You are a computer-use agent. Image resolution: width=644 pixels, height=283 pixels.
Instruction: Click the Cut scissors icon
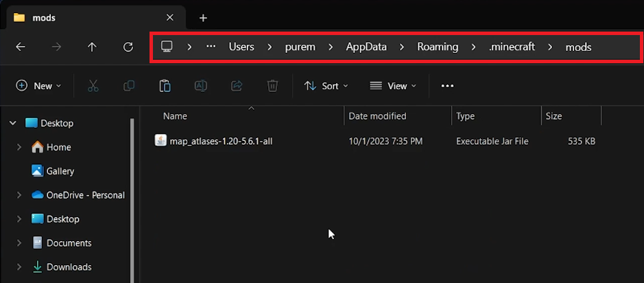[93, 86]
